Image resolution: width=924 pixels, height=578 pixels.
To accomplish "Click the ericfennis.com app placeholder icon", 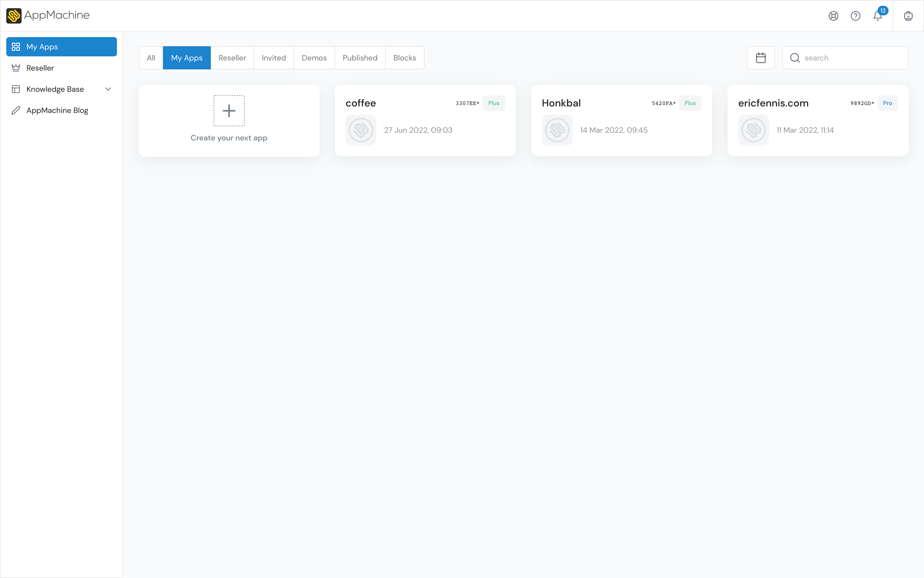I will [x=753, y=130].
